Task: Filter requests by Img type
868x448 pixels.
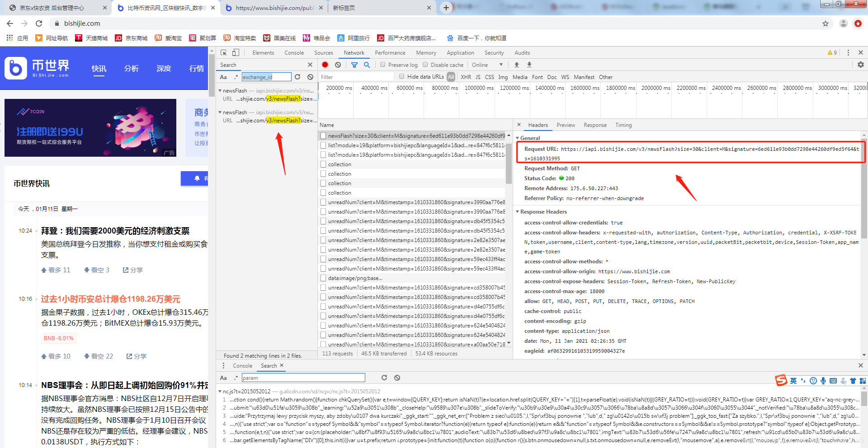Action: point(503,77)
